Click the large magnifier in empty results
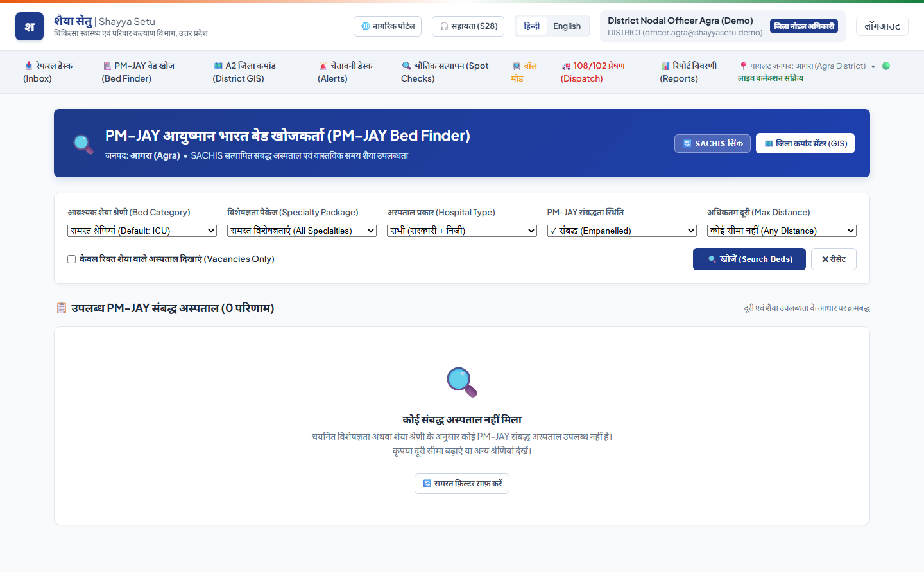Screen dimensions: 924x578 (462, 383)
